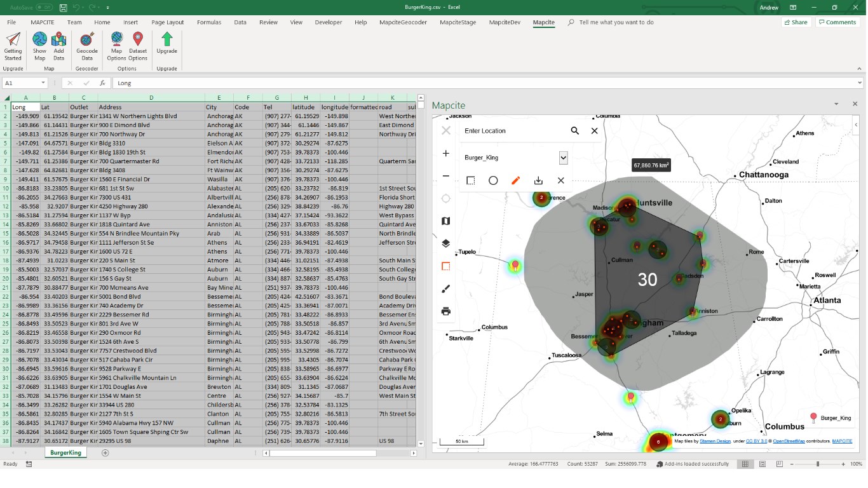Click Show Map in the Mapcite ribbon
The width and height of the screenshot is (868, 488).
pos(39,46)
